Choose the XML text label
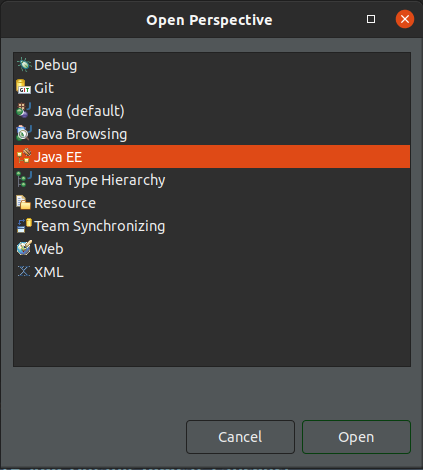This screenshot has height=470, width=423. 49,272
